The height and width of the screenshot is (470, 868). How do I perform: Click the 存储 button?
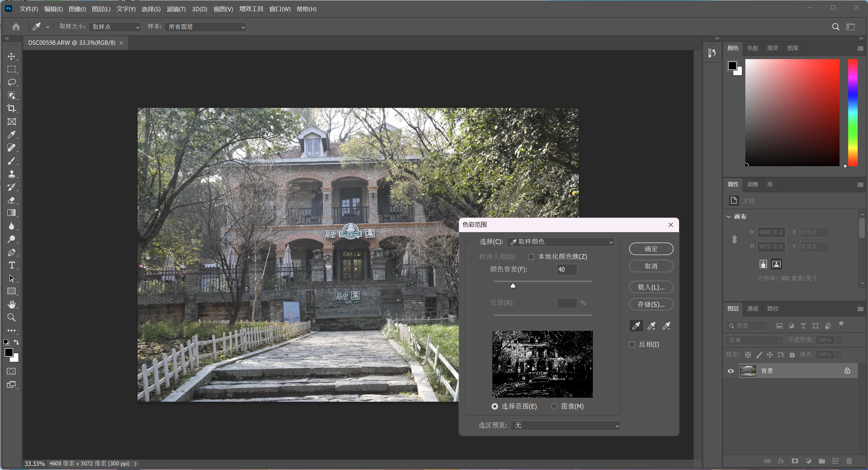651,304
